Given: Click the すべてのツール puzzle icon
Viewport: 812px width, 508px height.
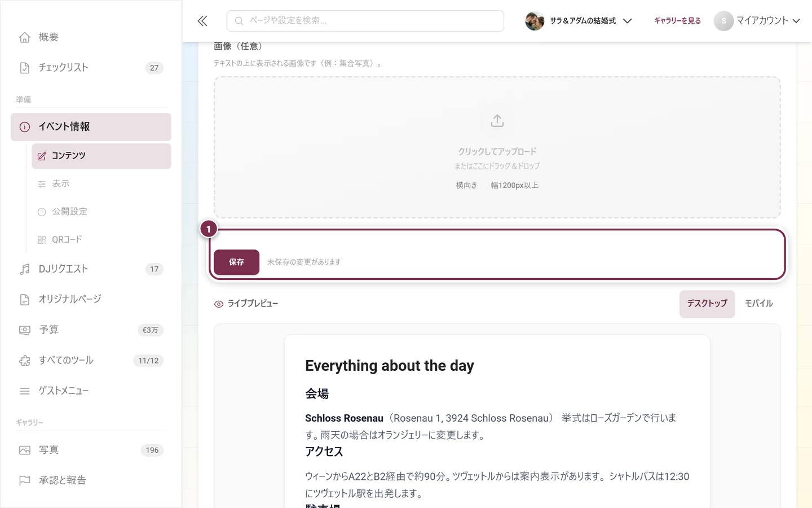Looking at the screenshot, I should tap(25, 361).
